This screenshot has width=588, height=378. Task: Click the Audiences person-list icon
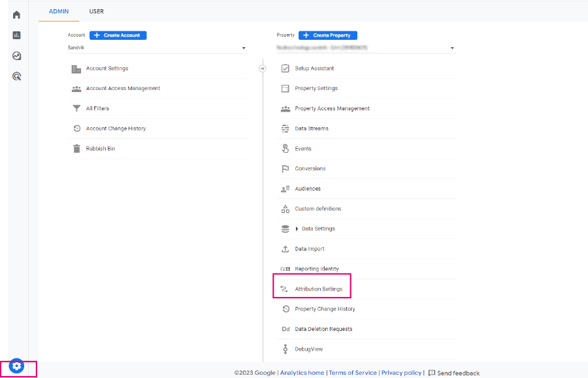286,189
